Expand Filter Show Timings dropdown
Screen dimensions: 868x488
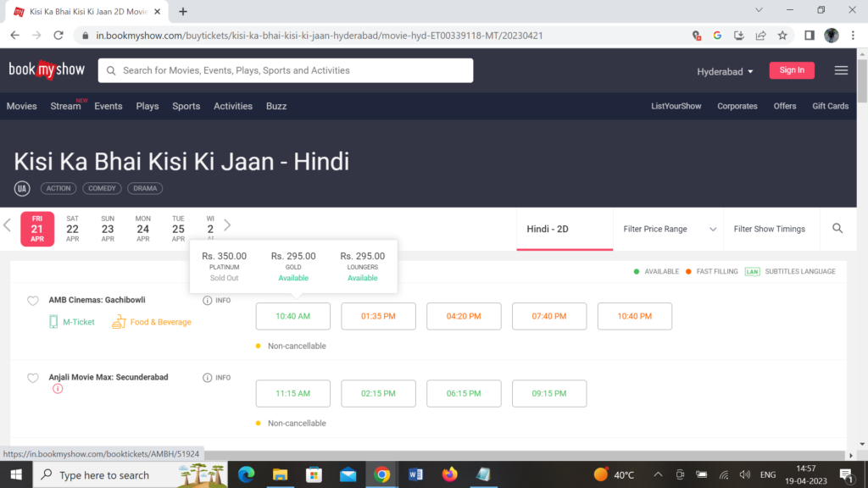click(769, 229)
